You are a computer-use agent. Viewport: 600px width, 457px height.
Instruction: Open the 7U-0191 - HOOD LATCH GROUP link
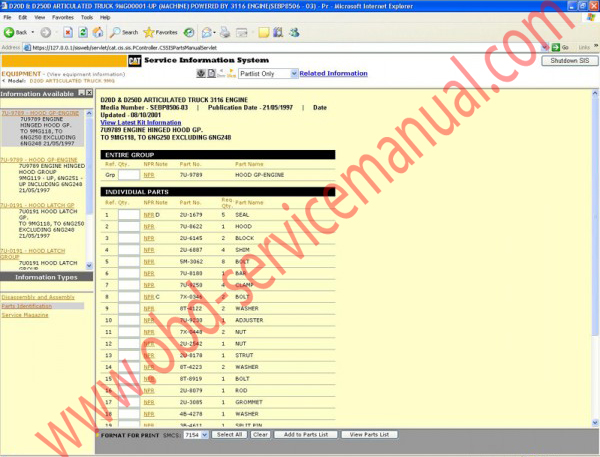pos(33,254)
